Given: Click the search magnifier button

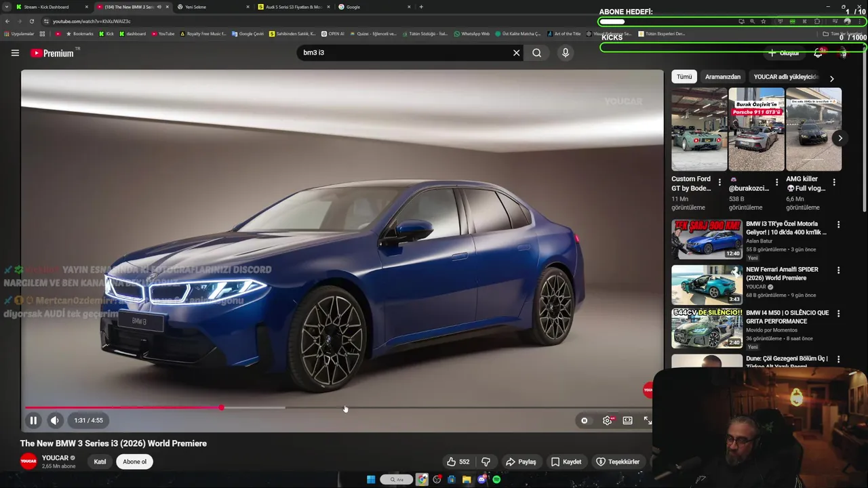Looking at the screenshot, I should coord(536,53).
